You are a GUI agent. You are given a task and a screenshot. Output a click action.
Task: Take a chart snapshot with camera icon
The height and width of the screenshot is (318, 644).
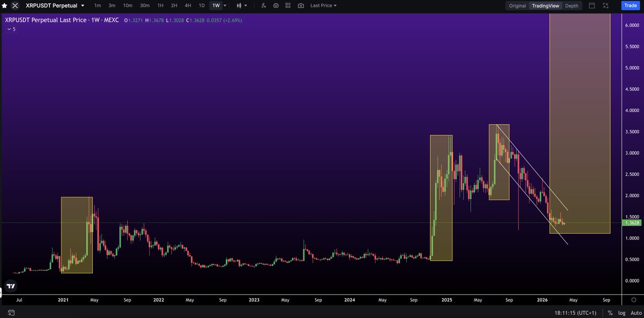click(301, 5)
